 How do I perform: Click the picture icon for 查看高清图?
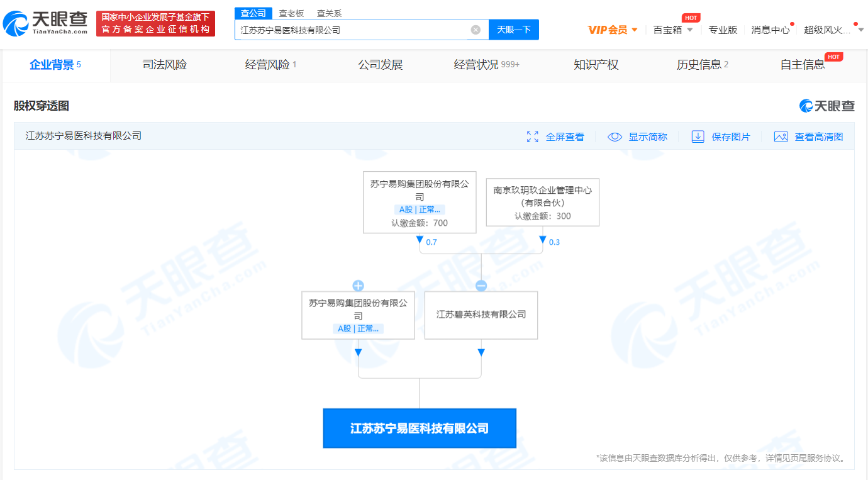(781, 137)
